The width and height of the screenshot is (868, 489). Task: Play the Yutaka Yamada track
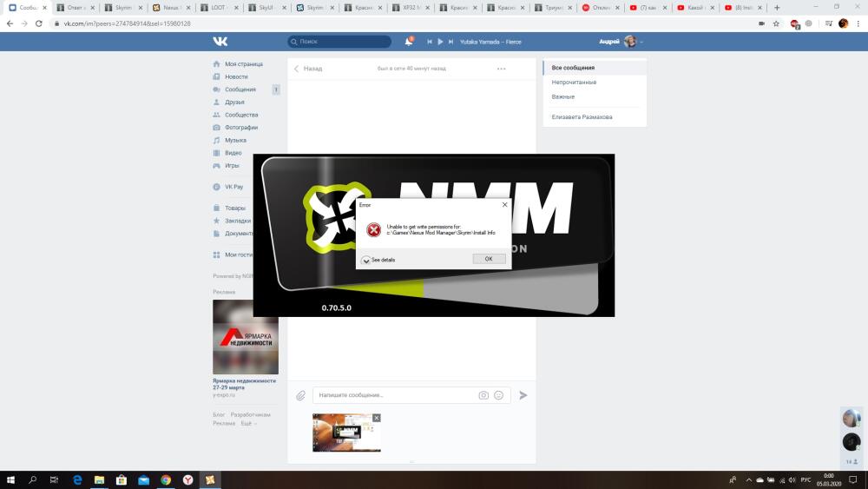440,42
